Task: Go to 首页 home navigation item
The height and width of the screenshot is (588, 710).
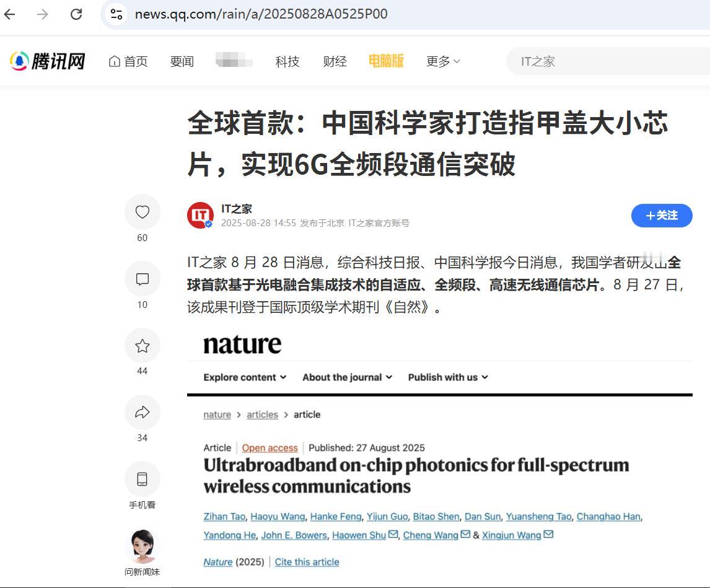Action: tap(129, 61)
